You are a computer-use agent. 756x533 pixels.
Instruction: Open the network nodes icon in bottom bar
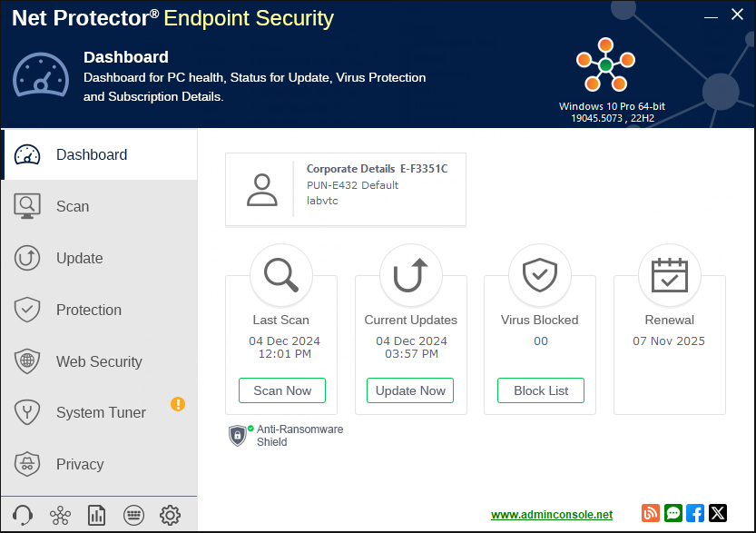click(x=61, y=516)
